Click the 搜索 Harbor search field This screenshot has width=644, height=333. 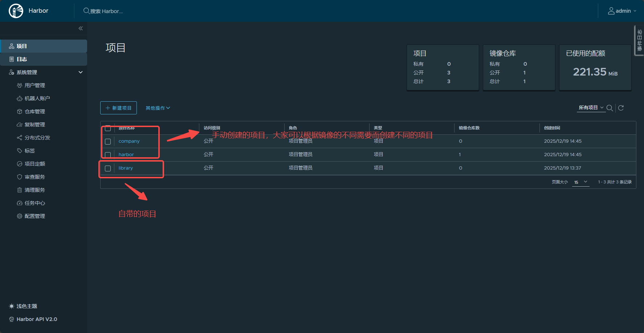pyautogui.click(x=106, y=11)
